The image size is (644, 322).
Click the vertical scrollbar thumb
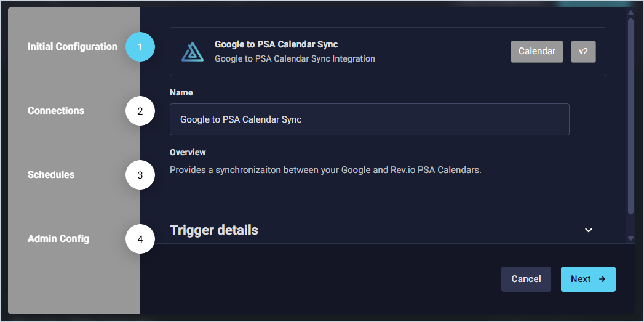(x=630, y=117)
